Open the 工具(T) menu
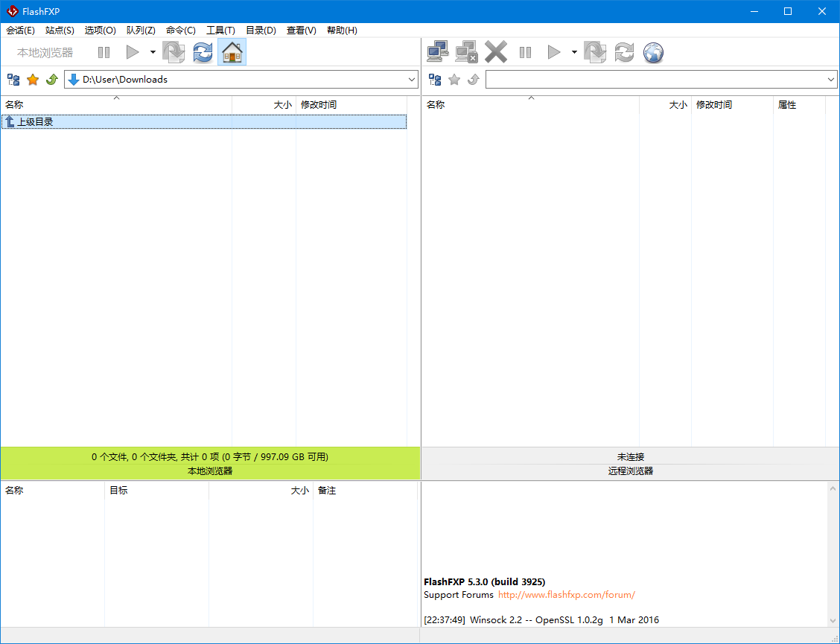The image size is (840, 644). click(220, 31)
